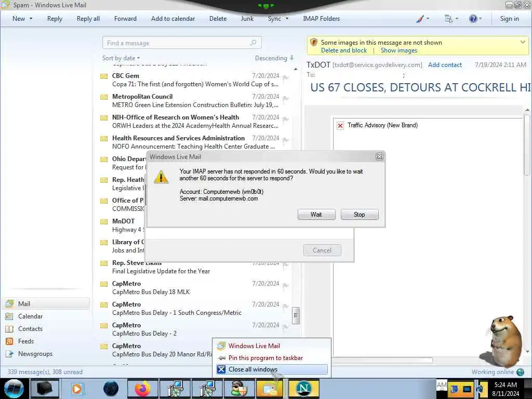Toggle Descending sort order
Viewport: 532px width, 399px height.
[x=274, y=58]
